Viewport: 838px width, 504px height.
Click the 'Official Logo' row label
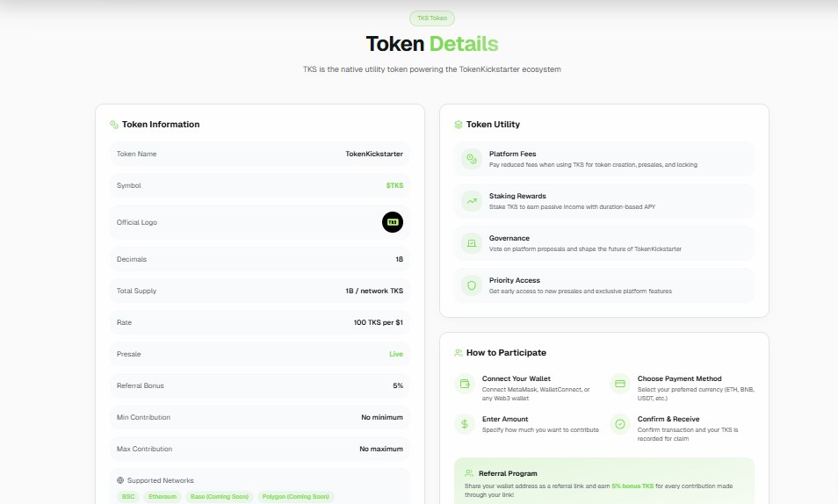(x=137, y=222)
